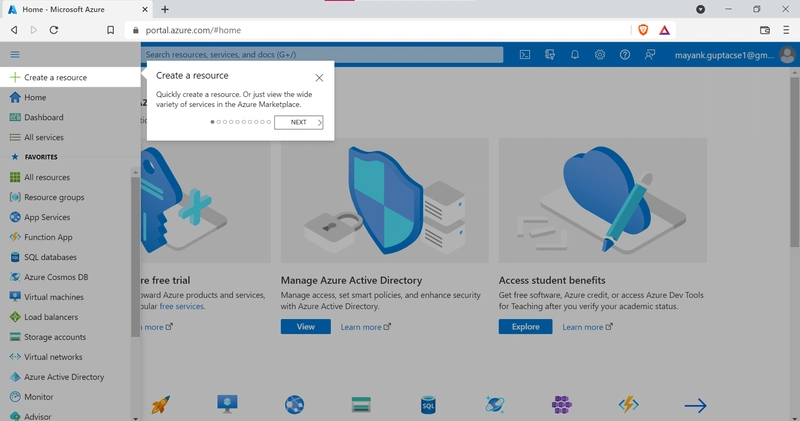
Task: Open Learn more for student benefits
Action: click(587, 327)
